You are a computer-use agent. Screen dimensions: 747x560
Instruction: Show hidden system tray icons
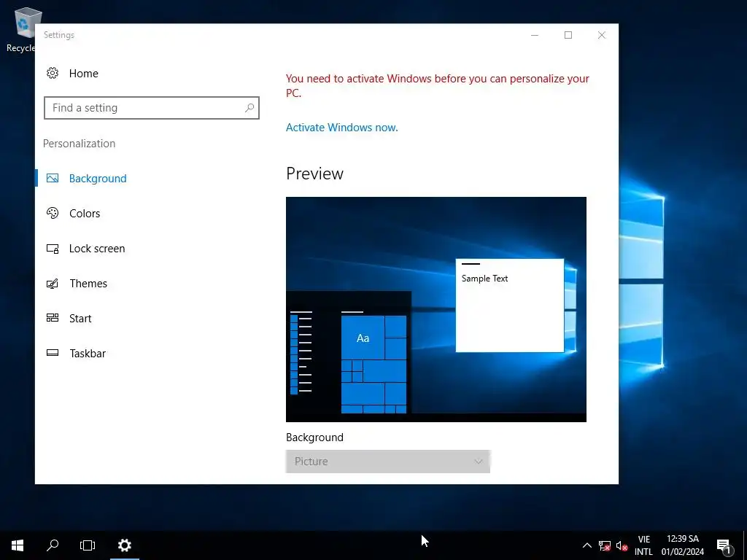[587, 545]
